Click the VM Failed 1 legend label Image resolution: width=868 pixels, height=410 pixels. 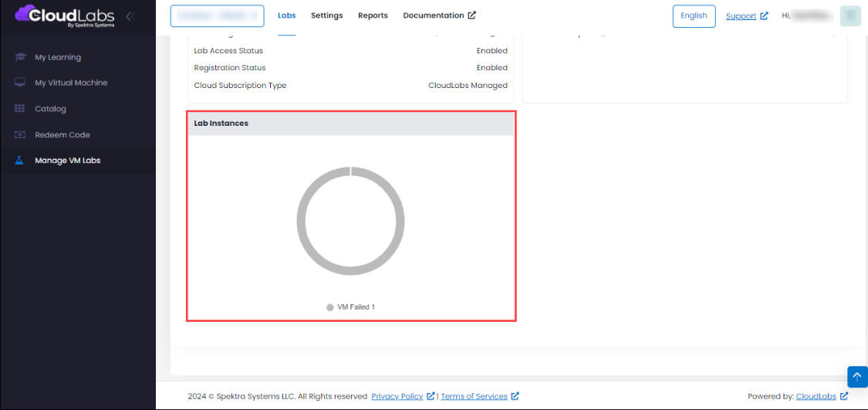pos(356,307)
